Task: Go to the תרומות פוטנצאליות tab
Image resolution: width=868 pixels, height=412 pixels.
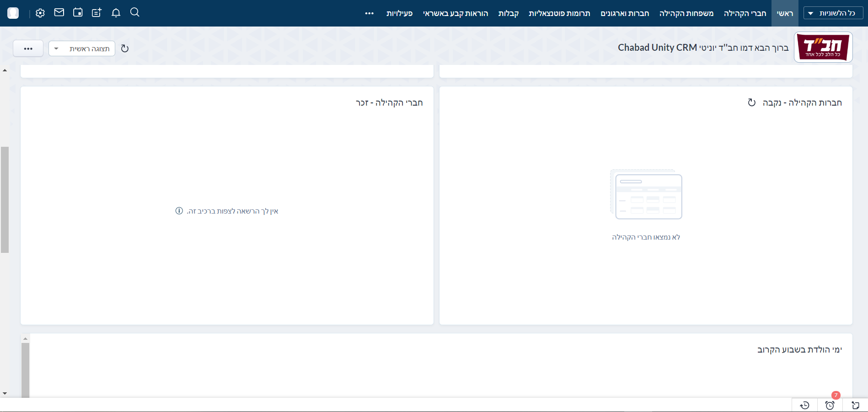Action: [x=559, y=13]
